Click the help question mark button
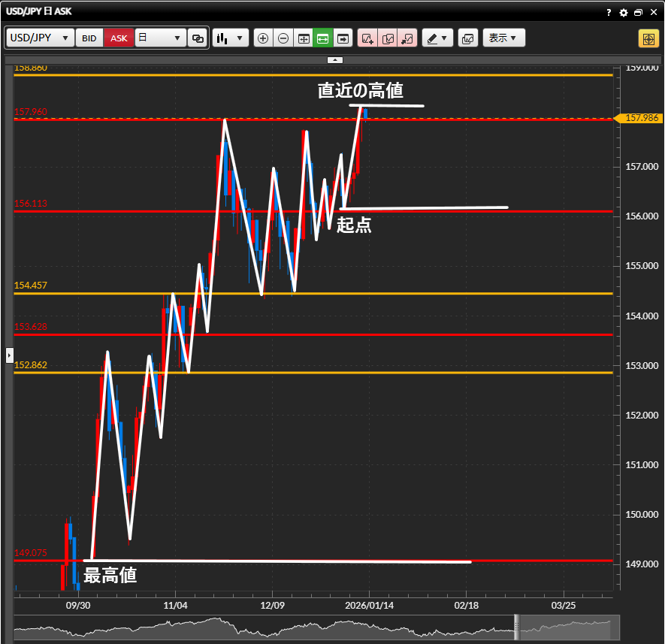 click(x=609, y=13)
